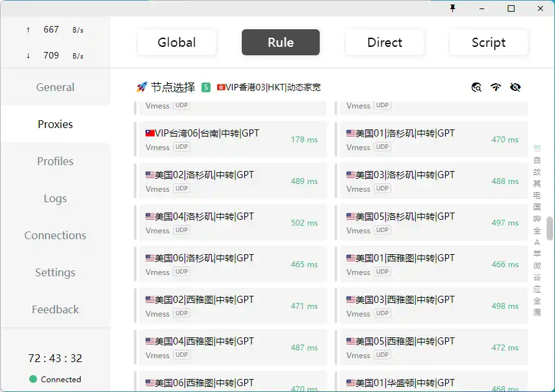Click UDP badge on 美国01|洛杉矶 node
Viewport: 555px width, 392px height.
click(x=382, y=147)
